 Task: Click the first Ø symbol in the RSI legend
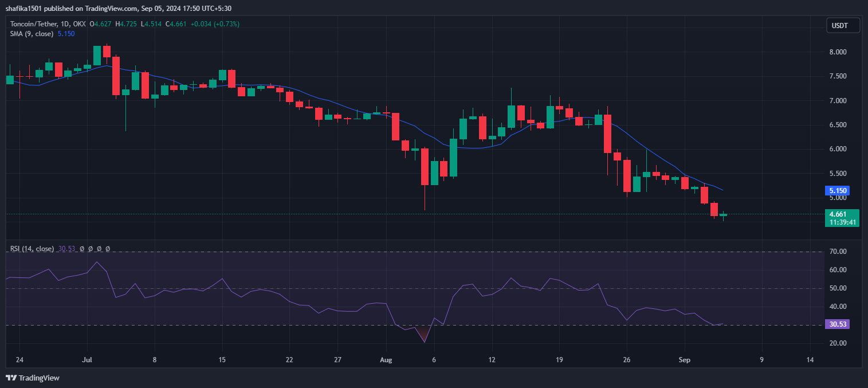82,249
